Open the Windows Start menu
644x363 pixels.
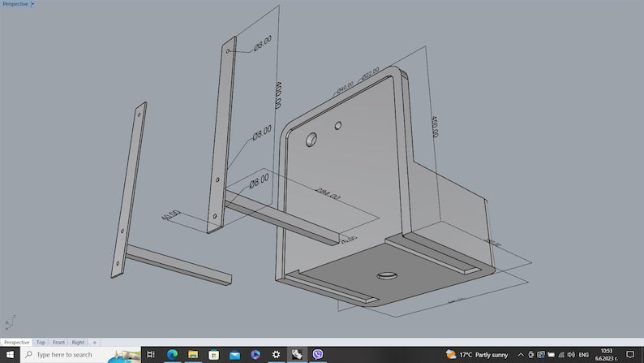10,354
